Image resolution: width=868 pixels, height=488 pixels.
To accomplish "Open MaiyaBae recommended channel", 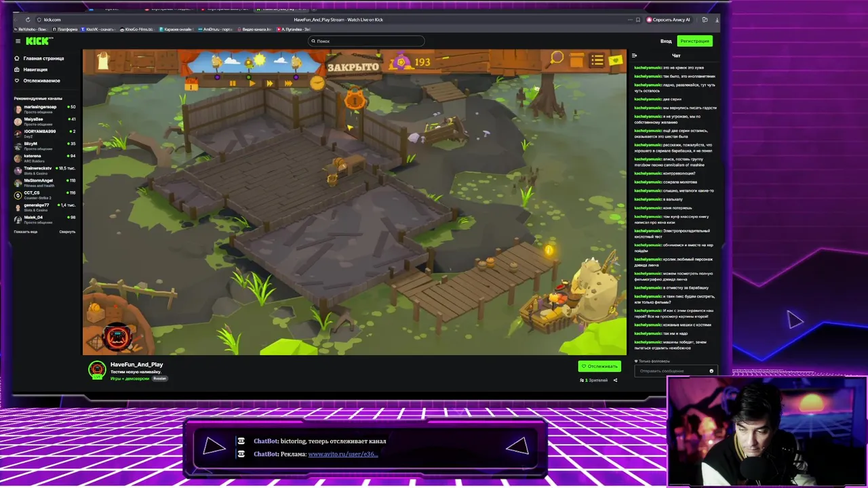I will (x=45, y=121).
